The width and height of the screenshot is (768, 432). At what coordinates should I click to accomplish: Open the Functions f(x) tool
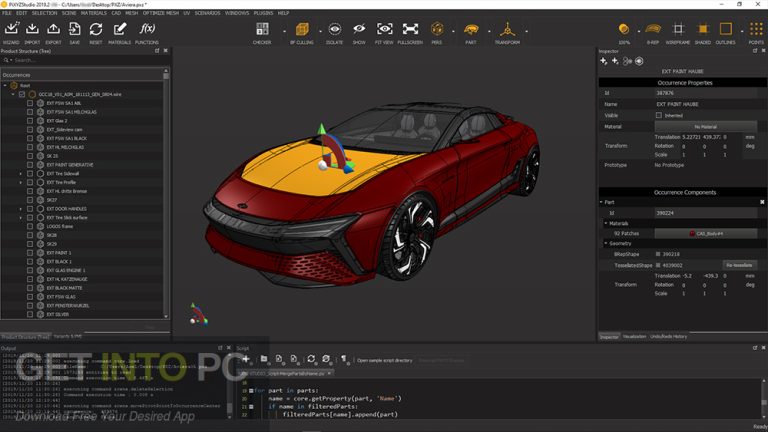tap(146, 29)
